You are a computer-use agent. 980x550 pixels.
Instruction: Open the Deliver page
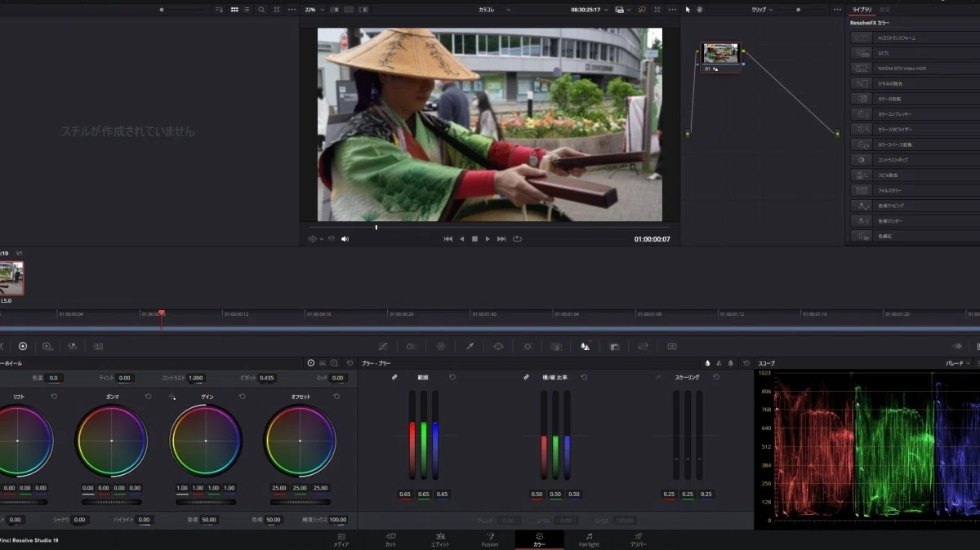click(639, 540)
